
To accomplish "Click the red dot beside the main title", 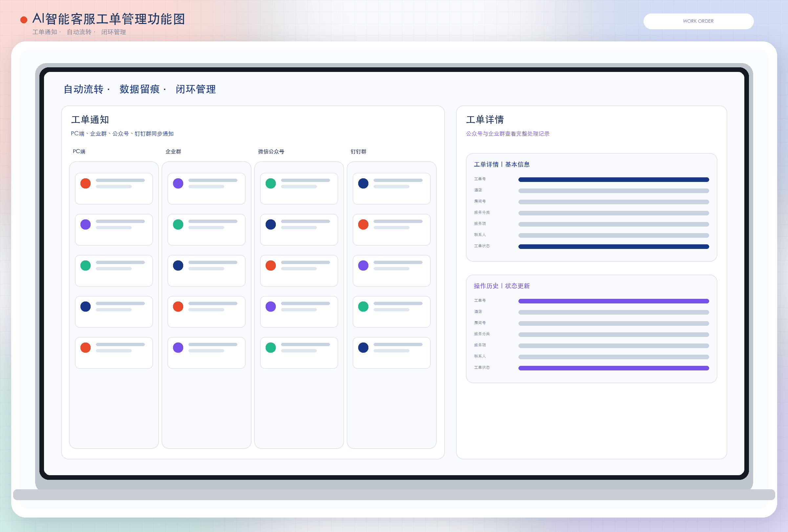I will click(24, 20).
